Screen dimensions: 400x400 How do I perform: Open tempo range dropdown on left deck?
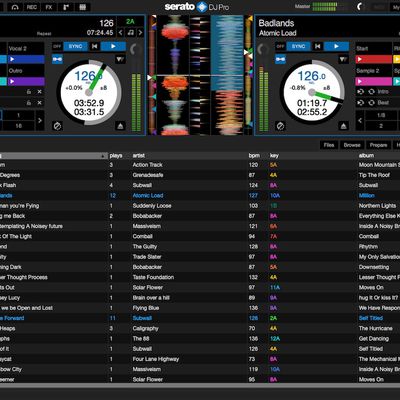120,60
